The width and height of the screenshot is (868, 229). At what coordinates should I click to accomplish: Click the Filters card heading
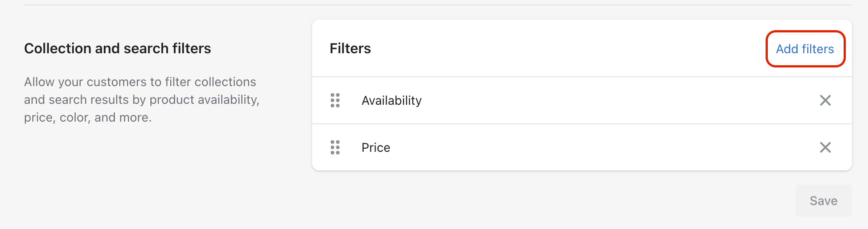tap(350, 48)
